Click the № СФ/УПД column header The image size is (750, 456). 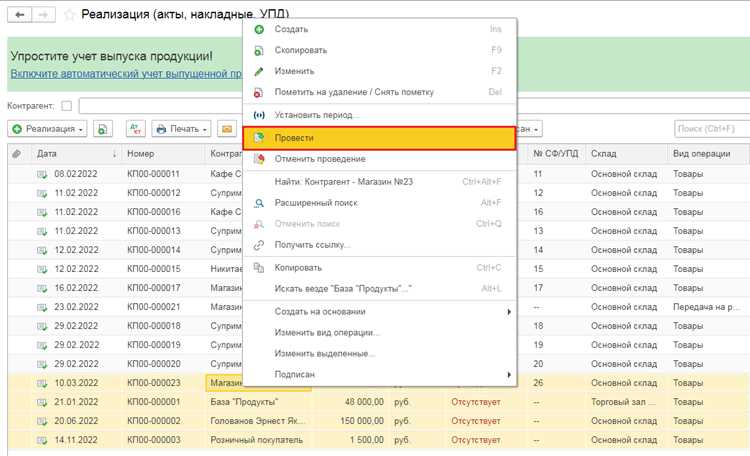click(x=556, y=154)
